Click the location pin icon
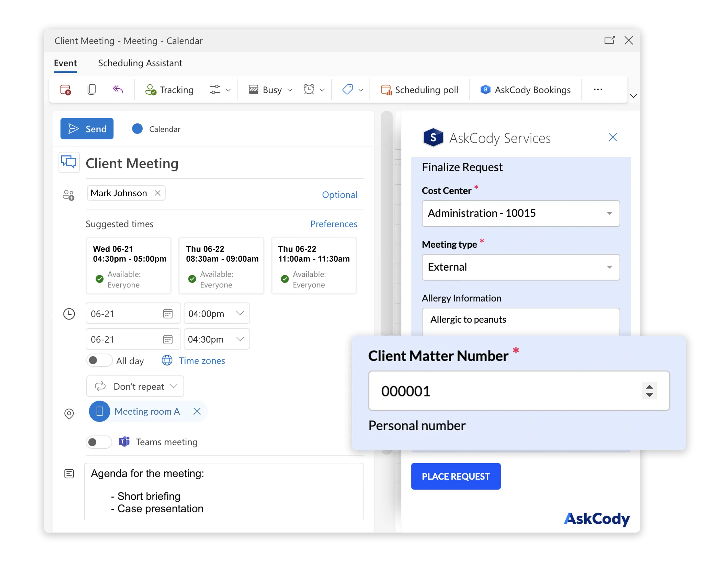This screenshot has width=728, height=563. point(69,414)
